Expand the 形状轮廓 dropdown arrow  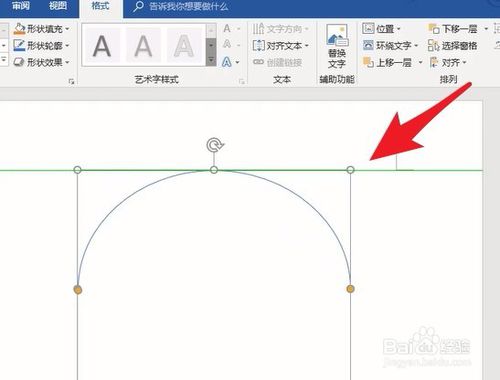[68, 45]
